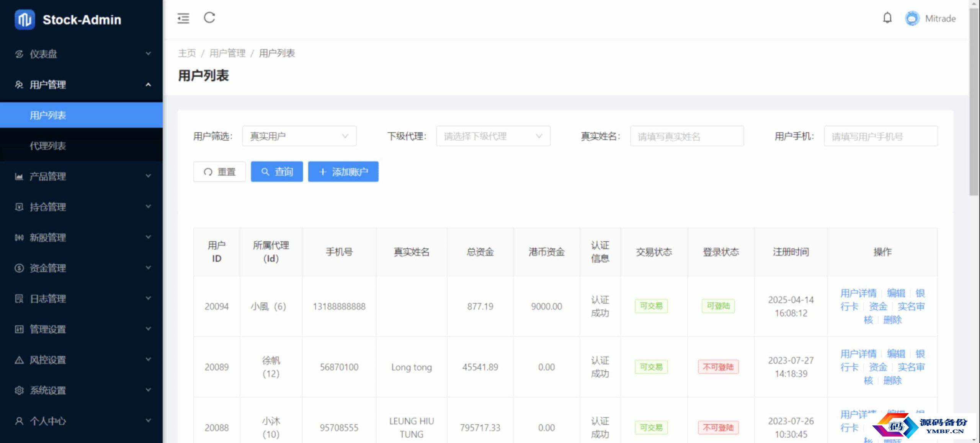Click 资金 for user 20089
980x443 pixels.
coord(878,367)
